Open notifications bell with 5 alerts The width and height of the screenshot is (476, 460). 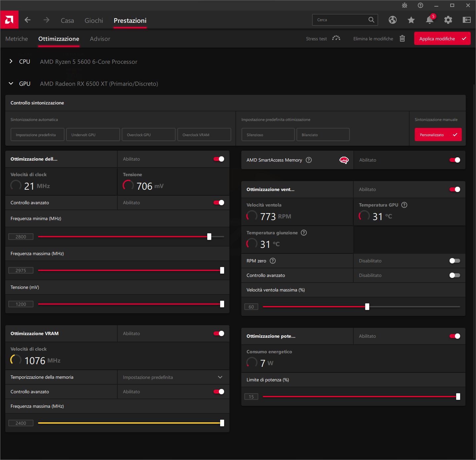pyautogui.click(x=430, y=20)
